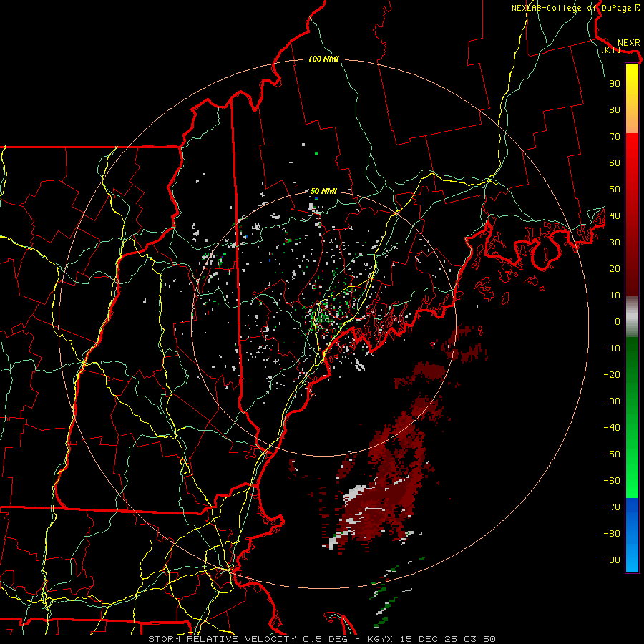Click the -10 value on velocity scale

point(612,348)
